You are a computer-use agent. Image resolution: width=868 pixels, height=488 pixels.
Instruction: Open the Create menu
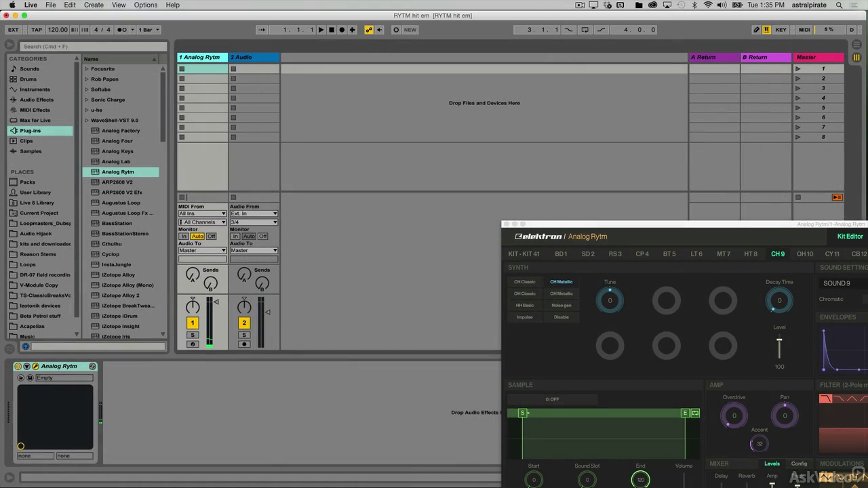point(94,5)
